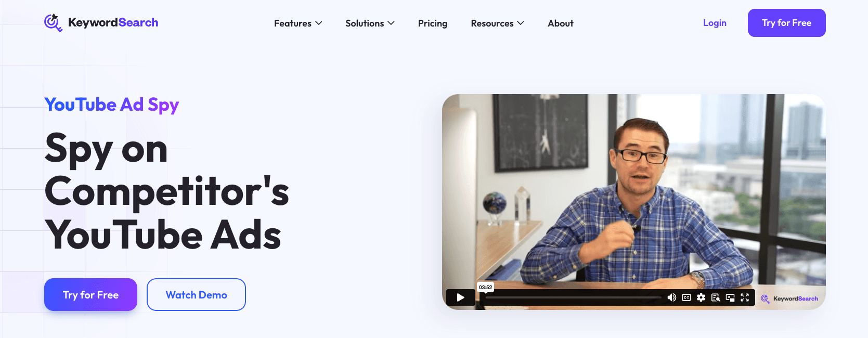Click the Watch Demo button
Image resolution: width=868 pixels, height=338 pixels.
(x=196, y=295)
